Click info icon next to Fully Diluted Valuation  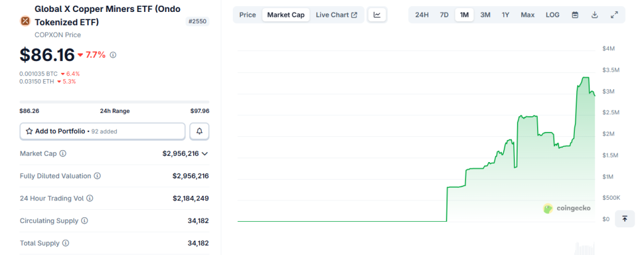coord(97,176)
